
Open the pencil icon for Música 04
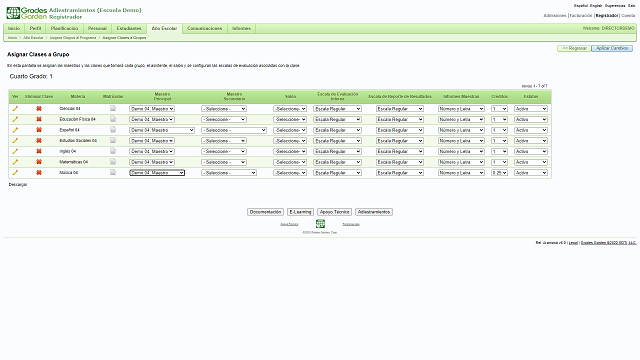[x=15, y=173]
